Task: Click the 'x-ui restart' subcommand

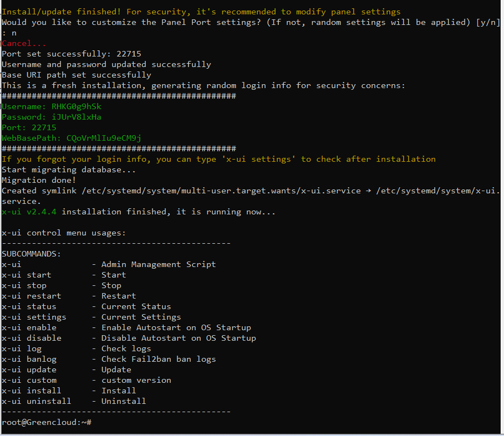Action: pyautogui.click(x=31, y=296)
